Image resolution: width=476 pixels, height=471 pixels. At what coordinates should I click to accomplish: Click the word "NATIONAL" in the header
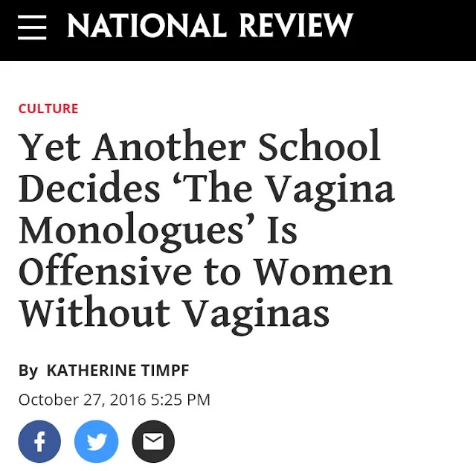click(x=146, y=28)
